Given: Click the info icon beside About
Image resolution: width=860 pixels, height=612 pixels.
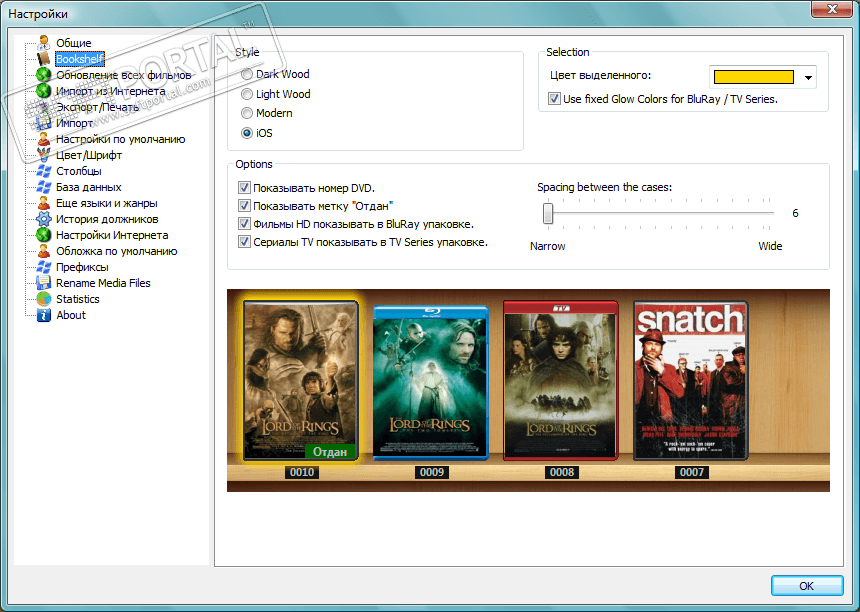Looking at the screenshot, I should (44, 315).
